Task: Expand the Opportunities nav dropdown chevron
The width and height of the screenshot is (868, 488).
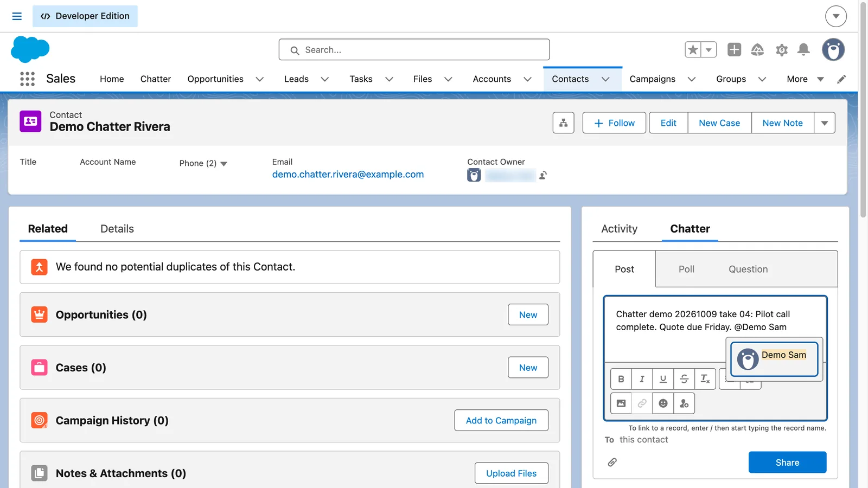Action: (260, 79)
